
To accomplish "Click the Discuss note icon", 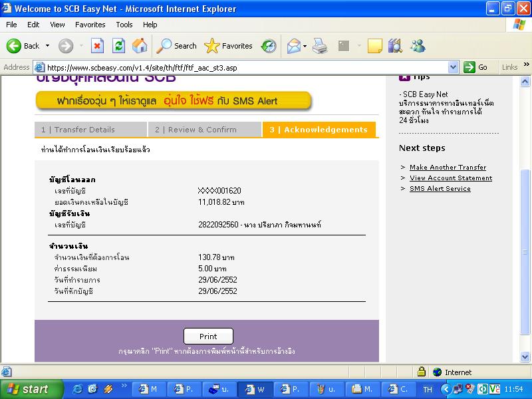I will click(x=374, y=46).
